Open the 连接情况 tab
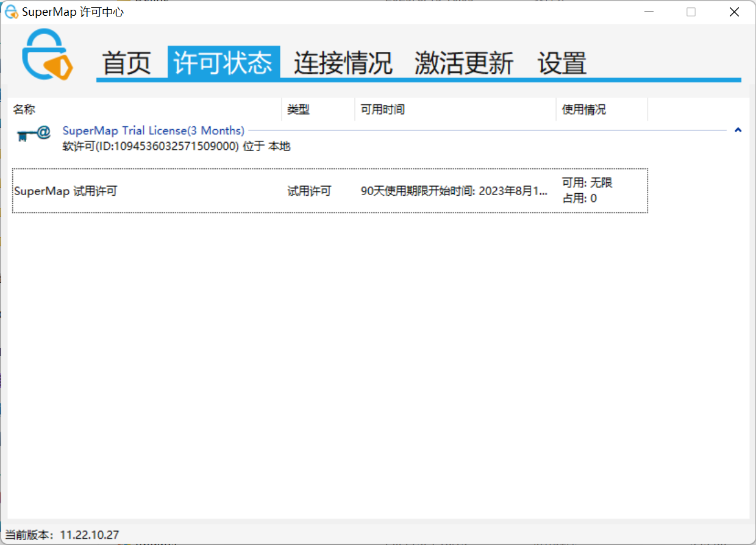 tap(343, 63)
